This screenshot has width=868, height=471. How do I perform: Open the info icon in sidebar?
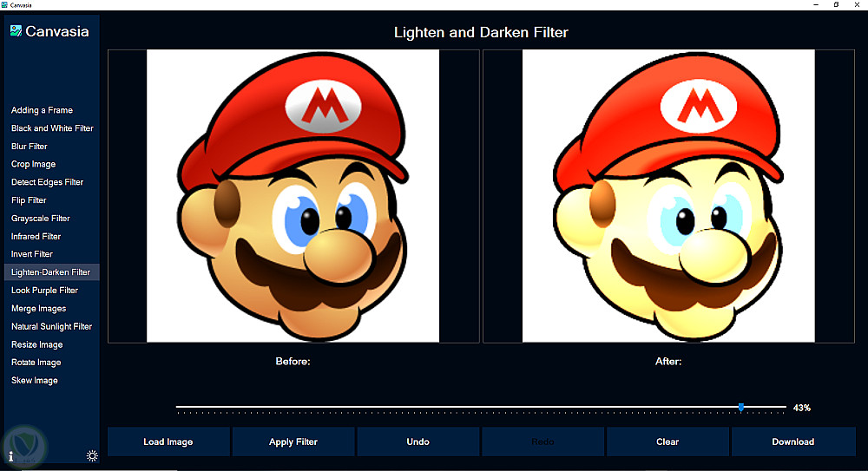tap(11, 456)
